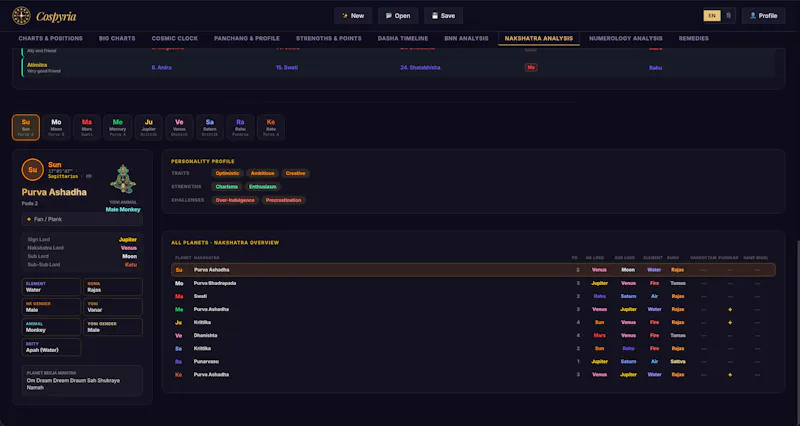The width and height of the screenshot is (800, 426).
Task: Select the Ju Krittika overview row
Action: pos(473,322)
